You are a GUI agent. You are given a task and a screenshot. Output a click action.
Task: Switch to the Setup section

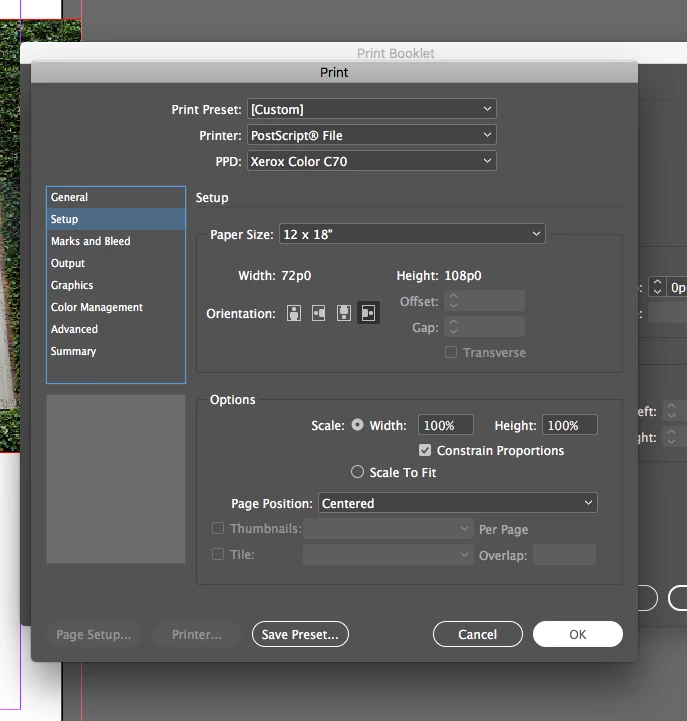(x=116, y=219)
